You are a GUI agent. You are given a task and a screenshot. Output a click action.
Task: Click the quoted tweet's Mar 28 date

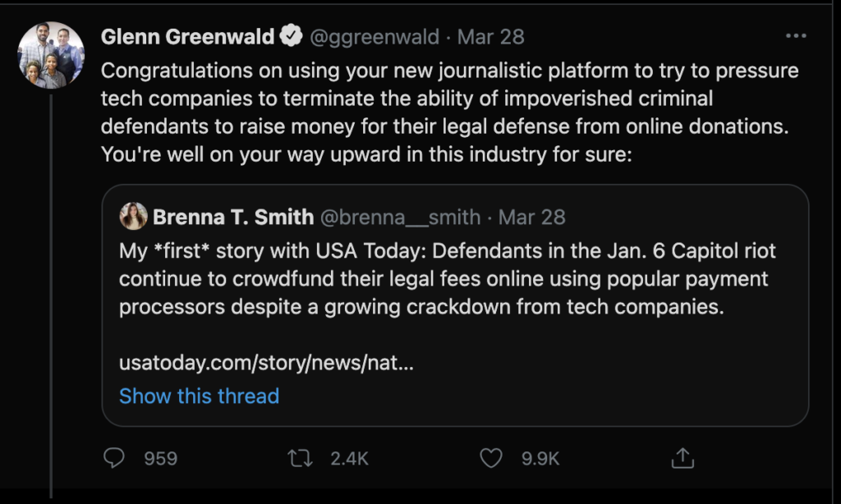tap(532, 217)
